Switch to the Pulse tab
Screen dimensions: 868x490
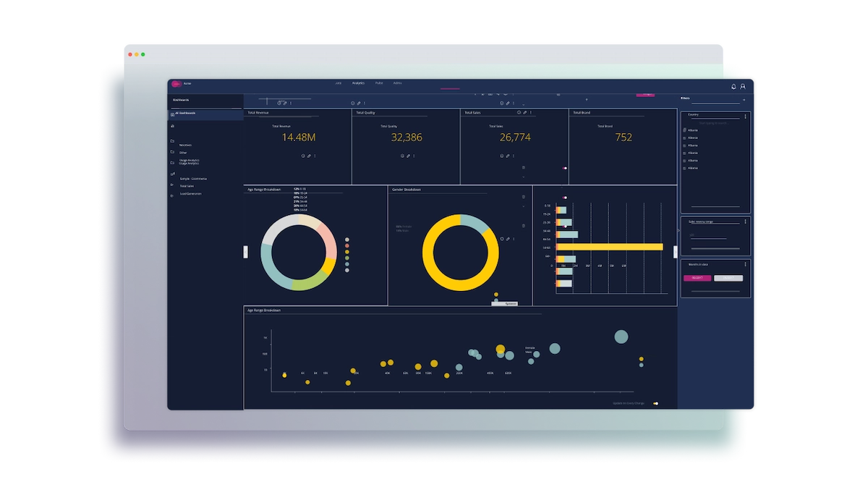coord(379,83)
